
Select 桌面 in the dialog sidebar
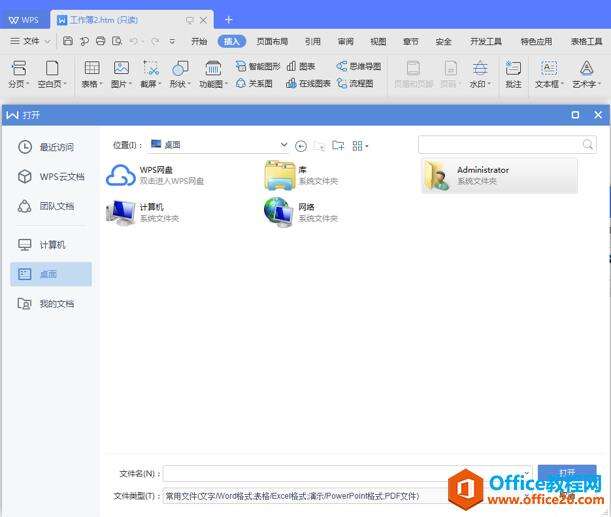[51, 274]
